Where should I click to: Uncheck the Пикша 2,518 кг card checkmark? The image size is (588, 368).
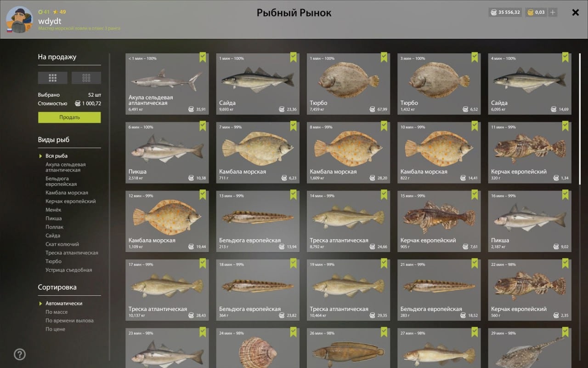coord(203,126)
